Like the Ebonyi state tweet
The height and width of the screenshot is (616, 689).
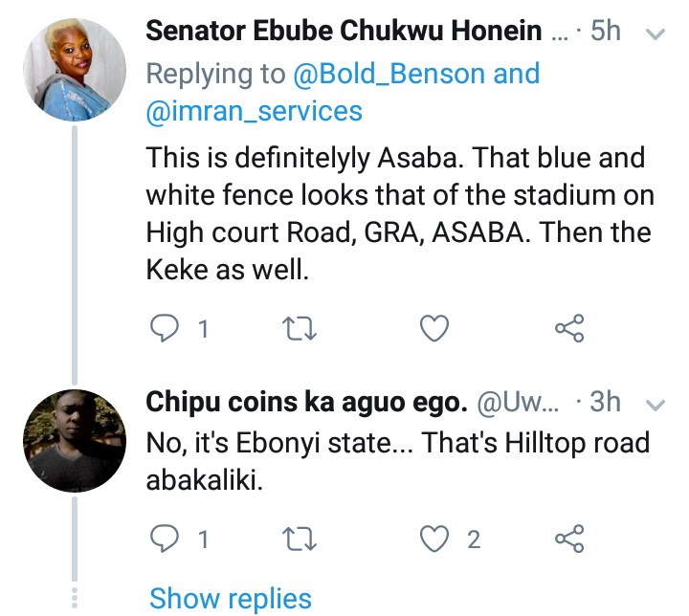point(435,539)
